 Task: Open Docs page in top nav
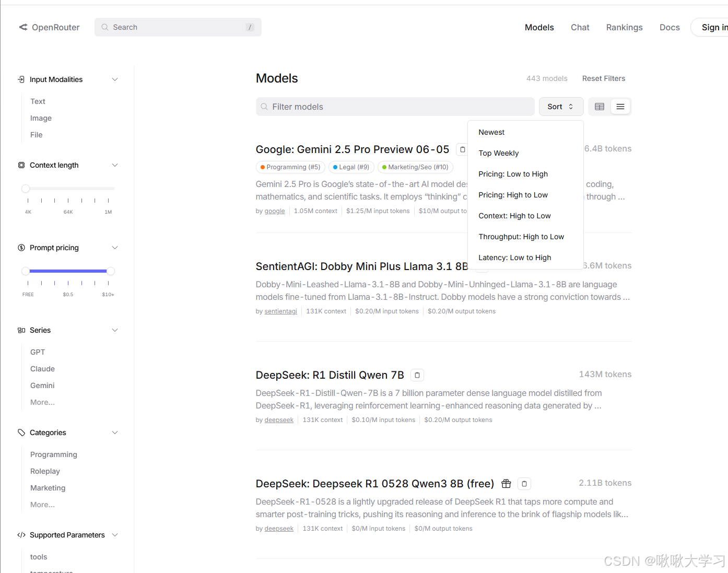[x=670, y=27]
